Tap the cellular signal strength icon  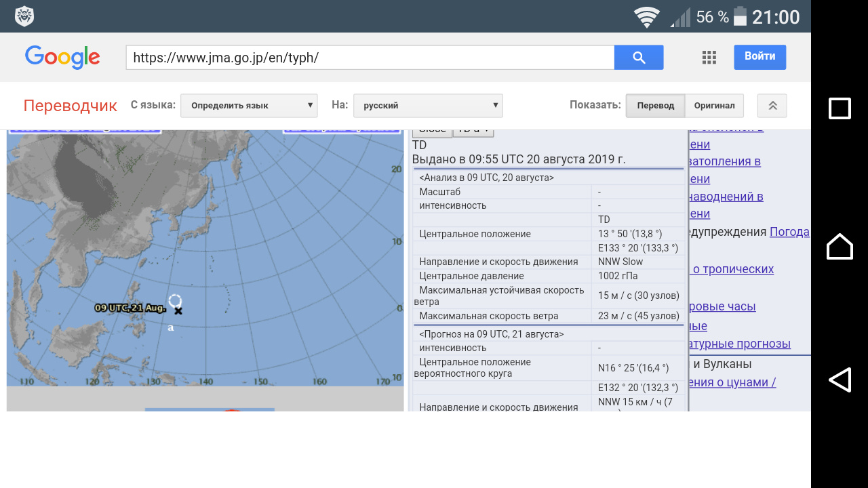pyautogui.click(x=680, y=17)
